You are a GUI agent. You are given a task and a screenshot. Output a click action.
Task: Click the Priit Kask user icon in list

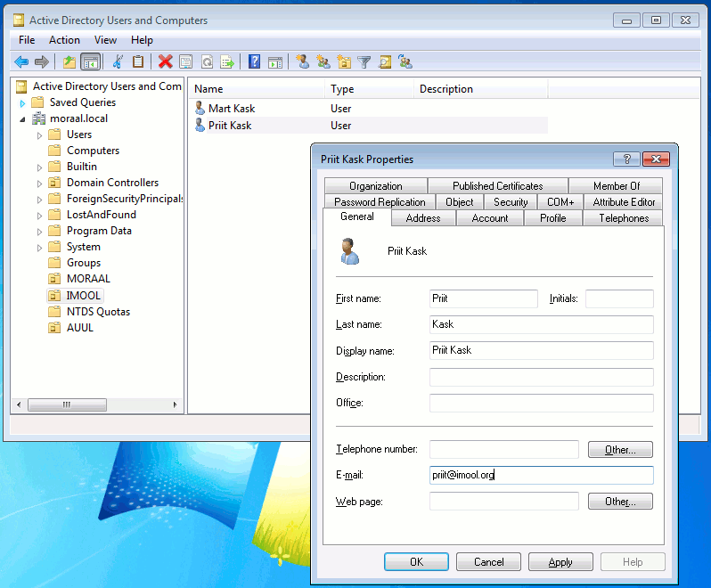200,125
